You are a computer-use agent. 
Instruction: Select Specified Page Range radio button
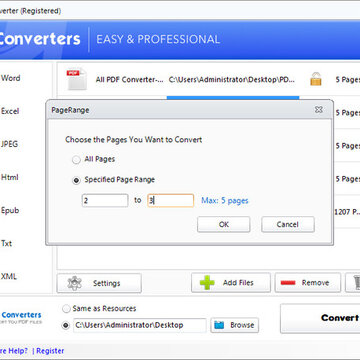pos(76,180)
